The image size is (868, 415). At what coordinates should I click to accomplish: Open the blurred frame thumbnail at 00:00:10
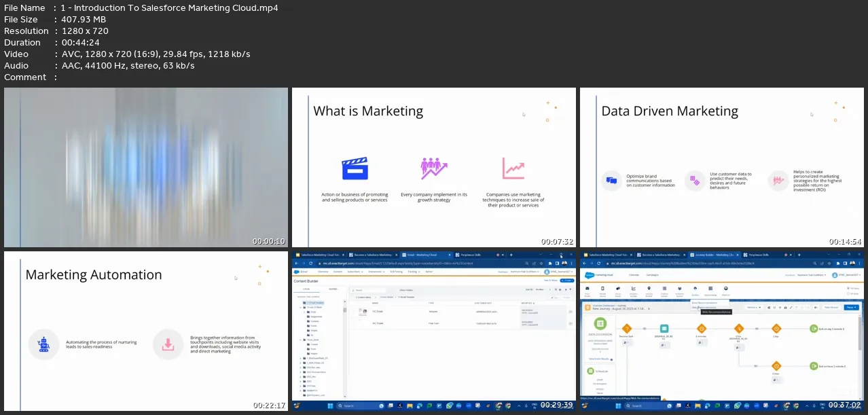click(x=146, y=167)
